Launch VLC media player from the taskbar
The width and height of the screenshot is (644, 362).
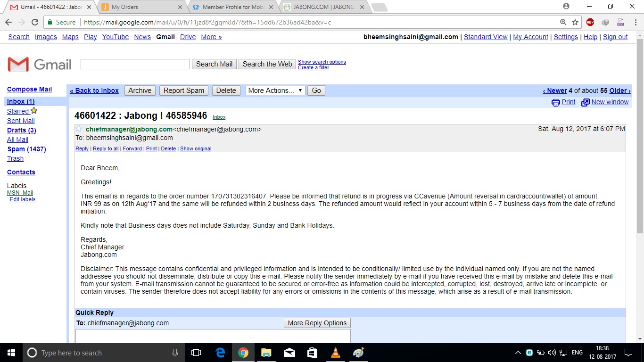(336, 353)
